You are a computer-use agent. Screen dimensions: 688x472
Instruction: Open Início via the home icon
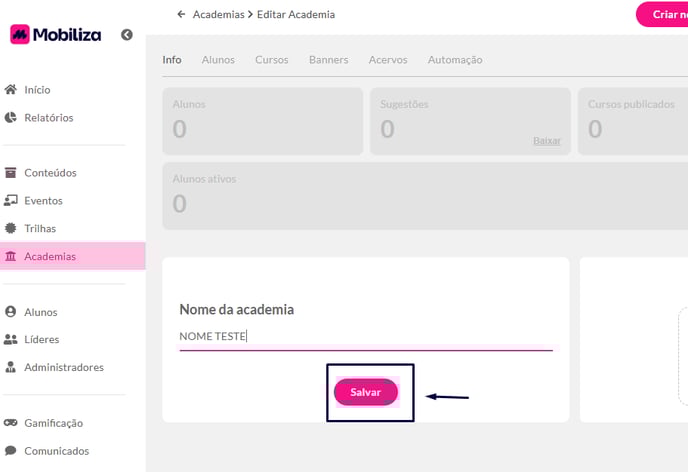tap(11, 89)
